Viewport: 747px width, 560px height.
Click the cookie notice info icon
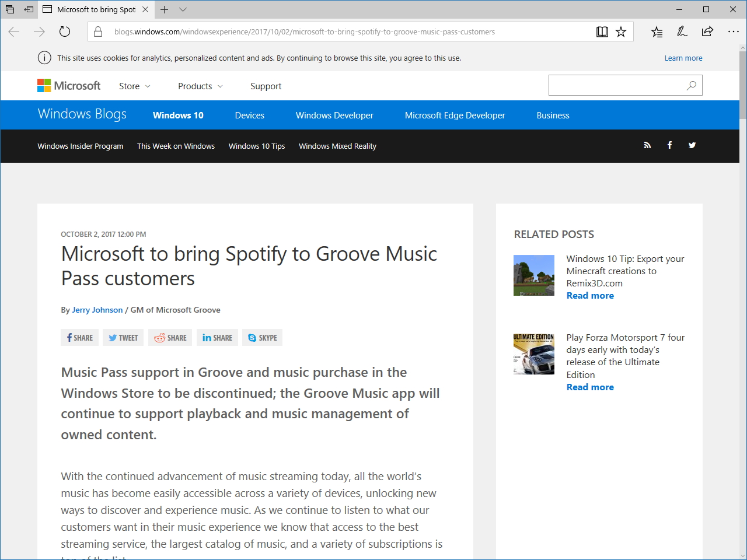44,58
